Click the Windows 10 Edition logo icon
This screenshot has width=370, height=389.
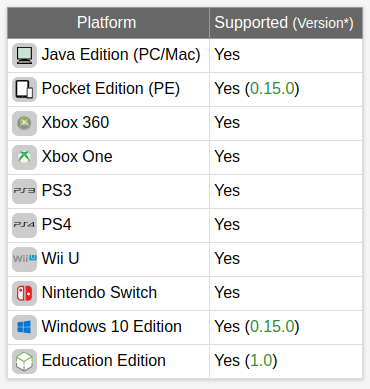click(24, 327)
